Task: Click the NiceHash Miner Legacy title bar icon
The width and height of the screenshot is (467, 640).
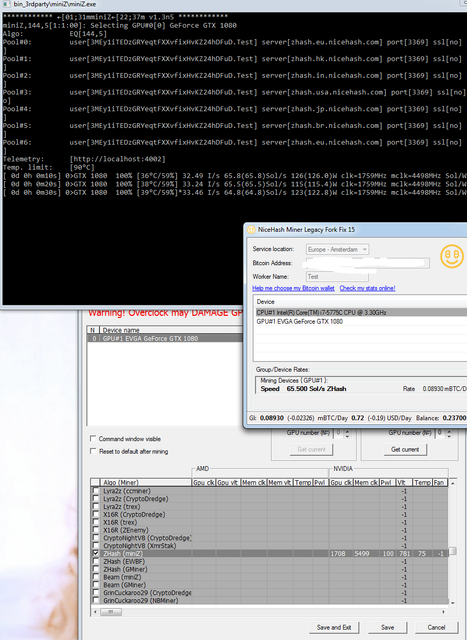Action: [251, 230]
